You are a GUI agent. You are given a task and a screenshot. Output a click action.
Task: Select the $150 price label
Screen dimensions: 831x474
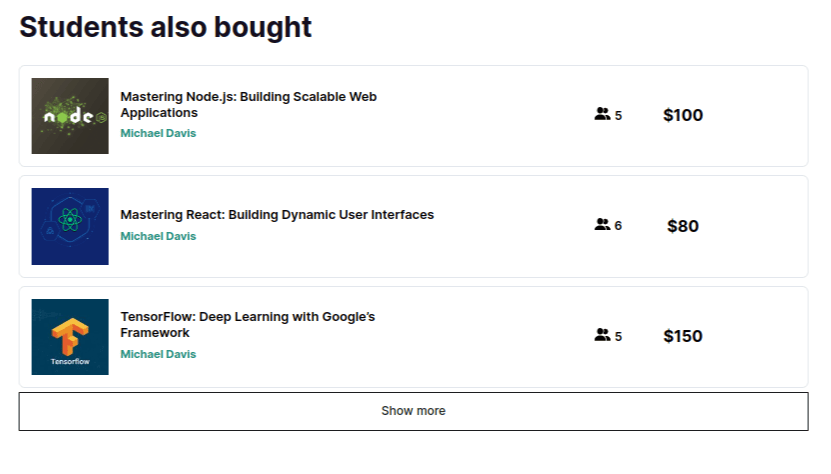pyautogui.click(x=683, y=337)
